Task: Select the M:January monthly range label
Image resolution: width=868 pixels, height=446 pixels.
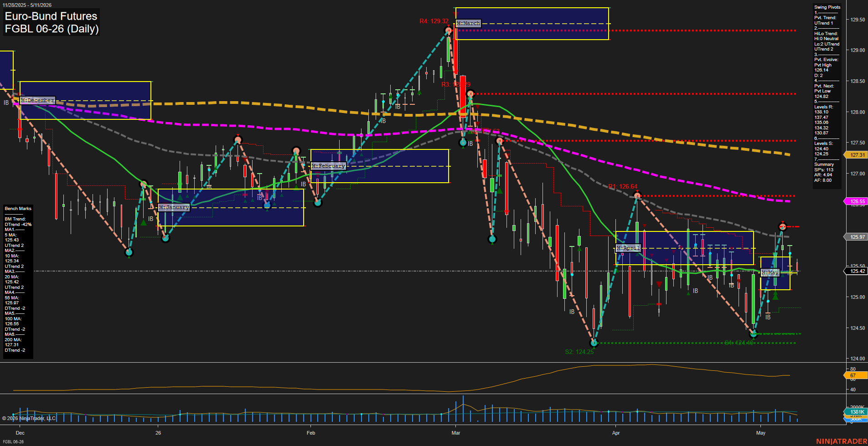Action: pos(174,207)
